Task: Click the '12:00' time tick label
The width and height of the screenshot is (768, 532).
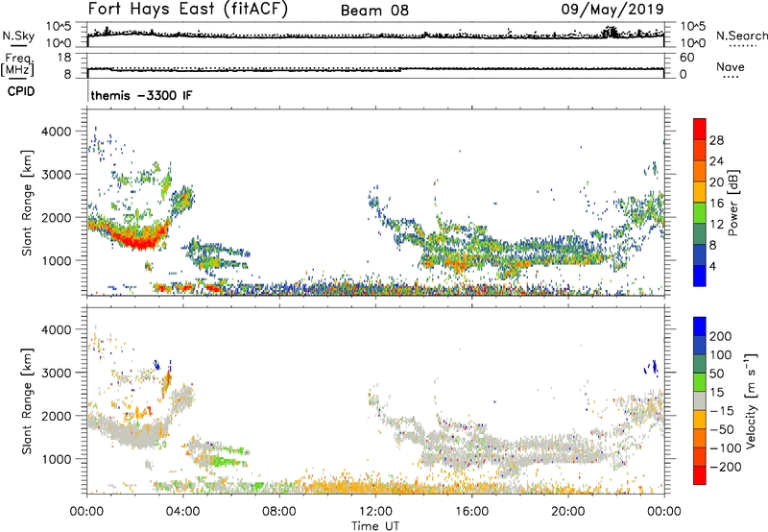Action: pos(375,512)
